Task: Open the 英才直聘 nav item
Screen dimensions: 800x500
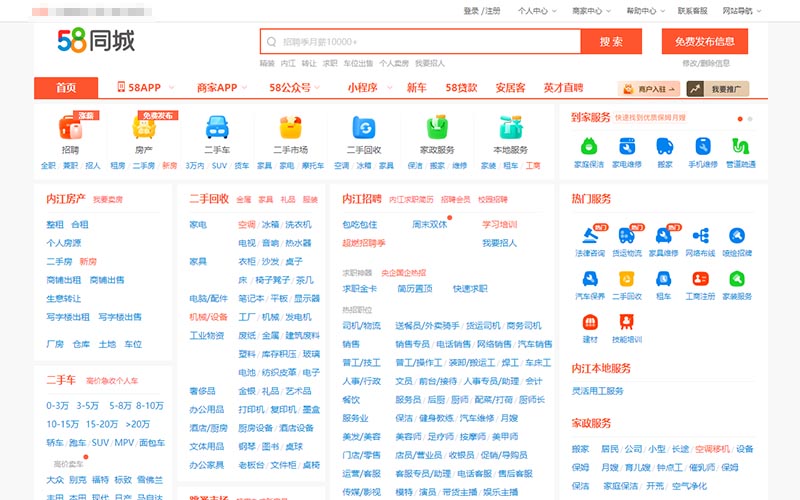Action: [x=563, y=88]
